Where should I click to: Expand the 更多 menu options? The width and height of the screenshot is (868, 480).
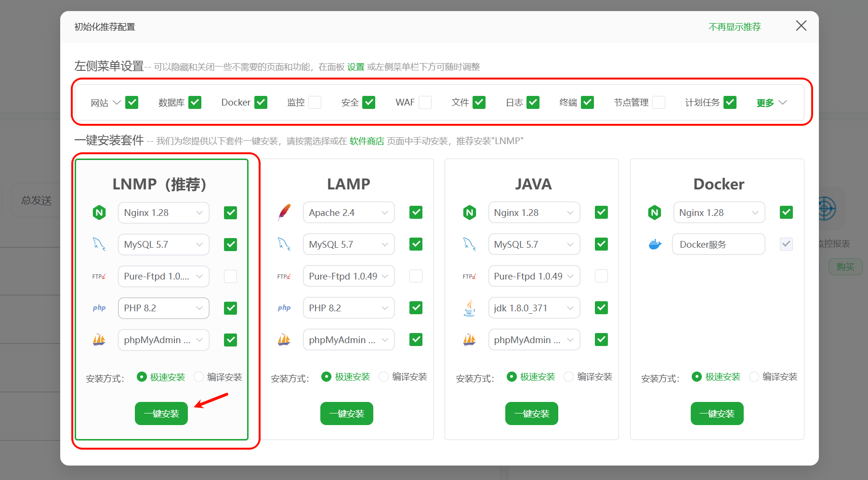pos(771,103)
